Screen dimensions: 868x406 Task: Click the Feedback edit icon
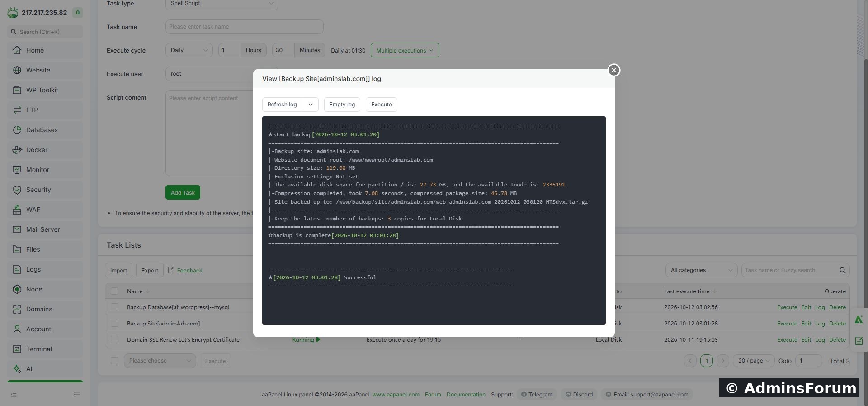[x=171, y=270]
